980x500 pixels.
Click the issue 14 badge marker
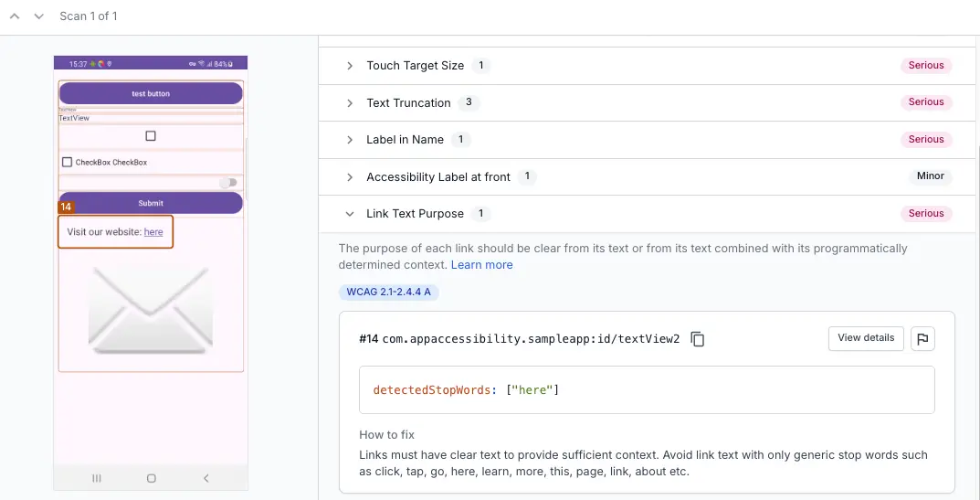click(65, 207)
